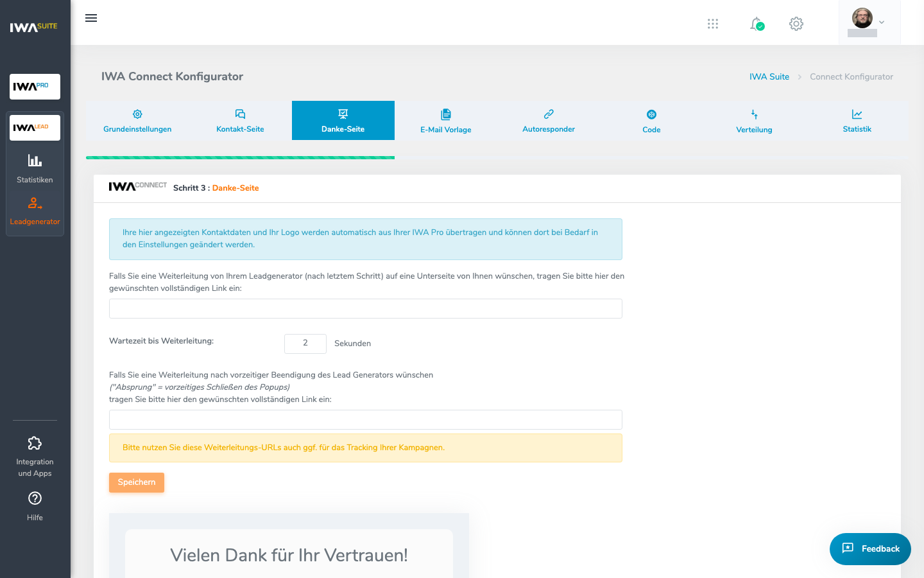Open Integration und Apps puzzle icon
The width and height of the screenshot is (924, 578).
click(35, 443)
